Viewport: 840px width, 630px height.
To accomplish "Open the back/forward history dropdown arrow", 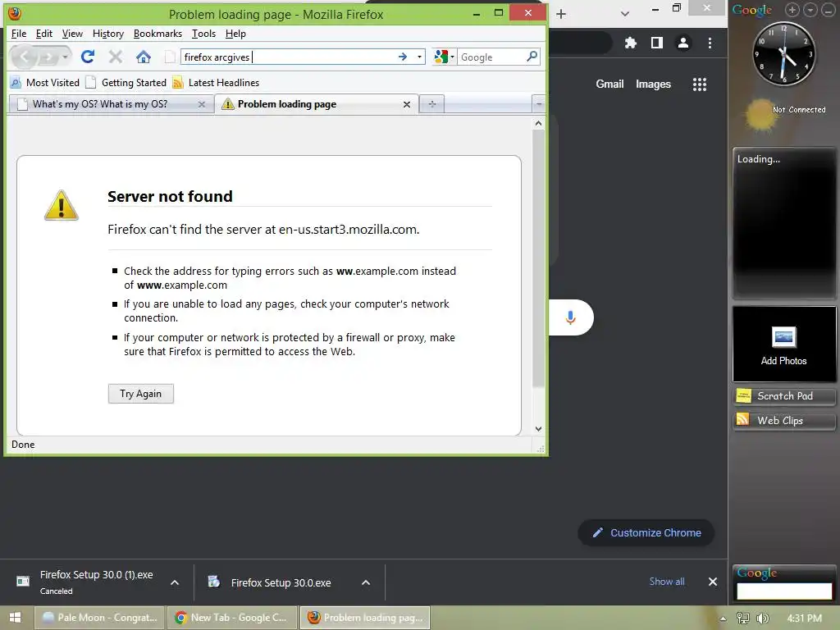I will coord(65,57).
